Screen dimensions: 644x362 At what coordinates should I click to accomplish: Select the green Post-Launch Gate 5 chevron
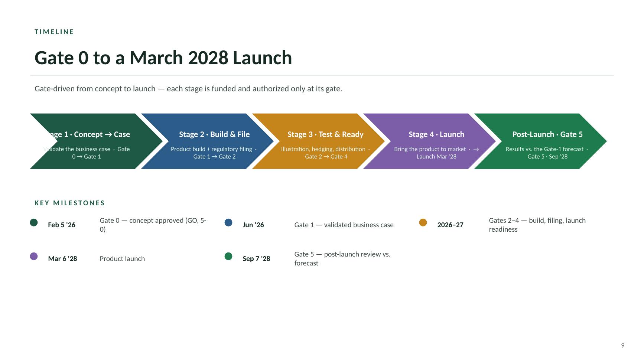coord(541,141)
